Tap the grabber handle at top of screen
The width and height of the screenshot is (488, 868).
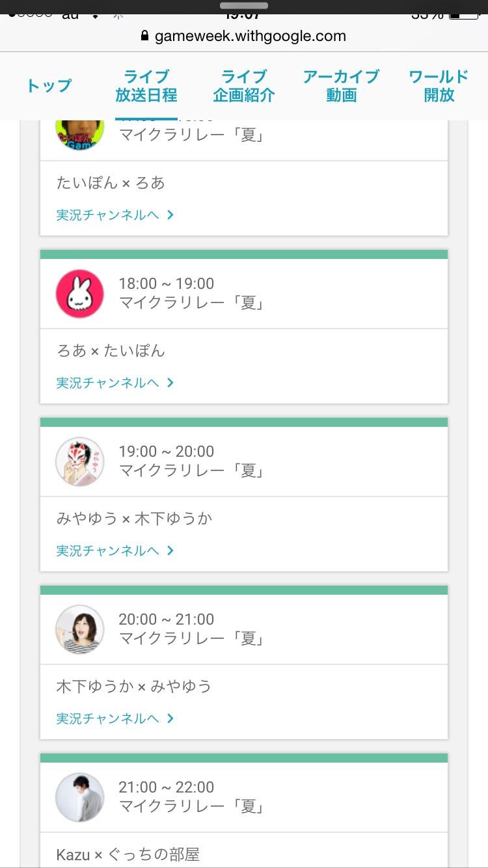click(244, 5)
